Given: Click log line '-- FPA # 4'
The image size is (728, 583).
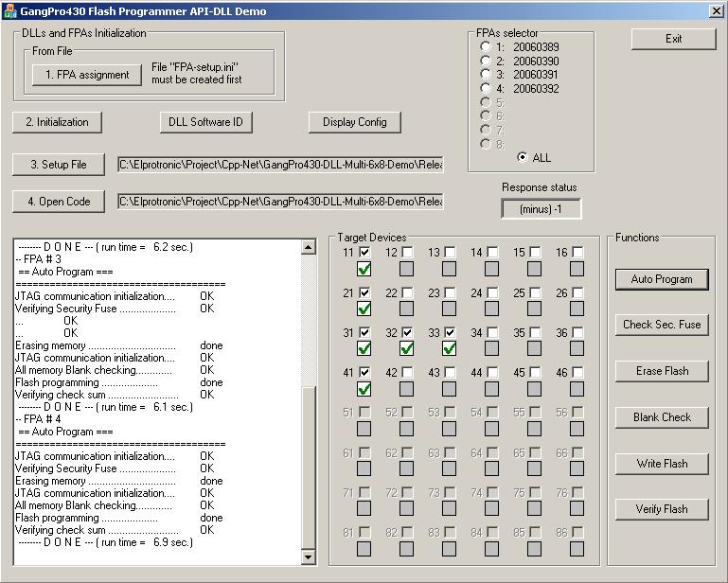Looking at the screenshot, I should pyautogui.click(x=38, y=419).
